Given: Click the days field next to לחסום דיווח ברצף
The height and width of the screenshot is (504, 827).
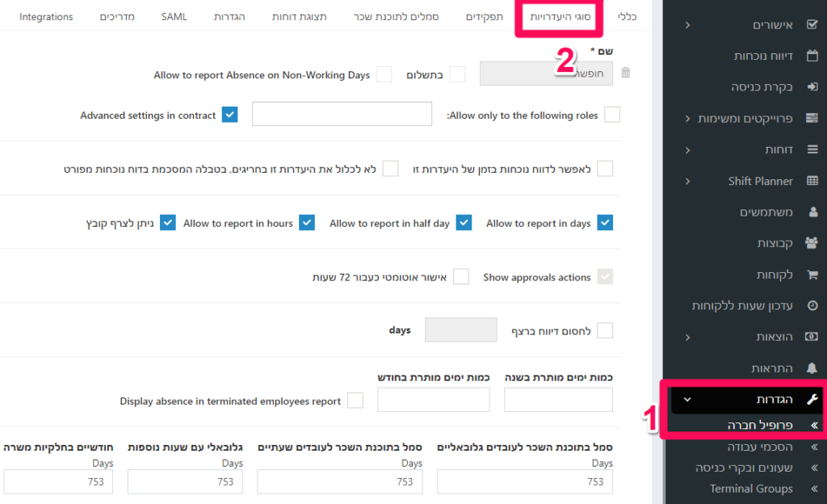Looking at the screenshot, I should click(460, 330).
